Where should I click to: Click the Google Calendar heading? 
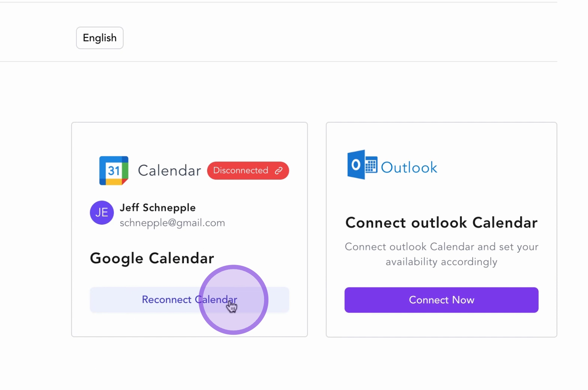point(152,258)
